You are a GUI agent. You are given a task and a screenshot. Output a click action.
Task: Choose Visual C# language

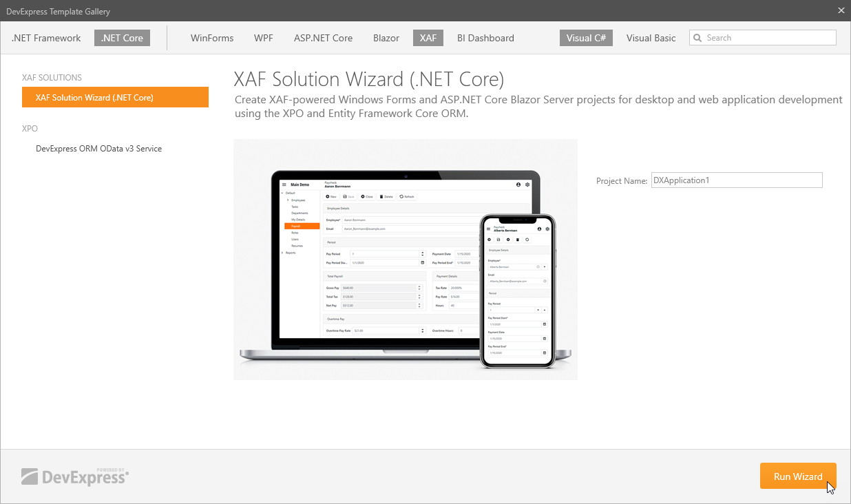586,38
